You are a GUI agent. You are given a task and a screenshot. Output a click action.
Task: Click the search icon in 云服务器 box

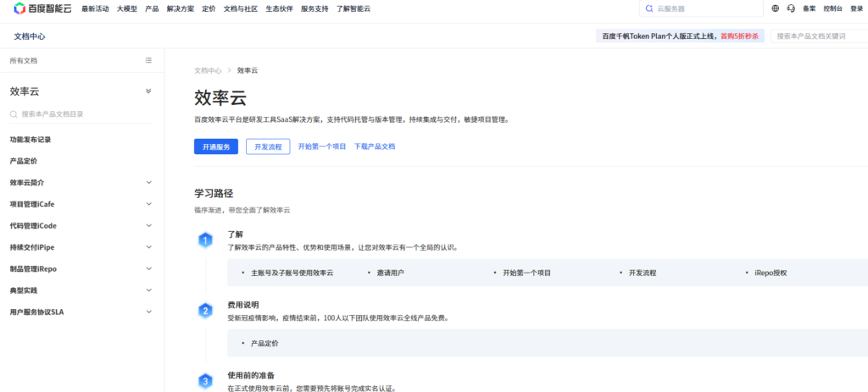[x=649, y=8]
